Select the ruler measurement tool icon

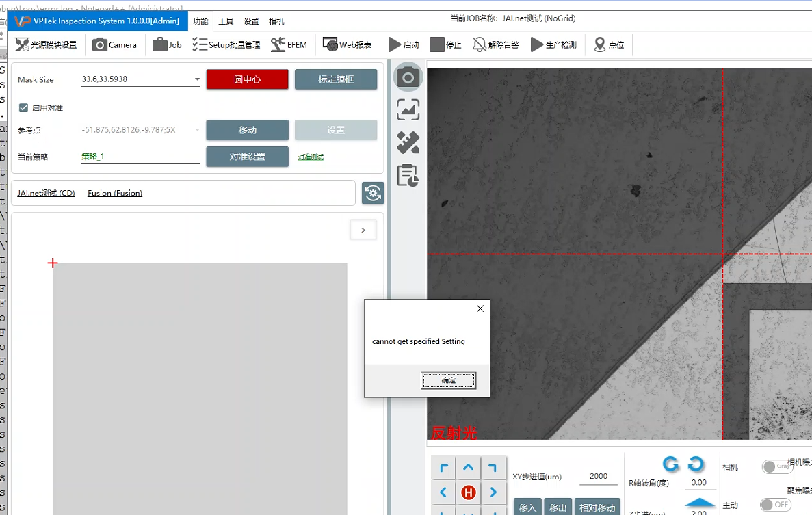(x=408, y=143)
